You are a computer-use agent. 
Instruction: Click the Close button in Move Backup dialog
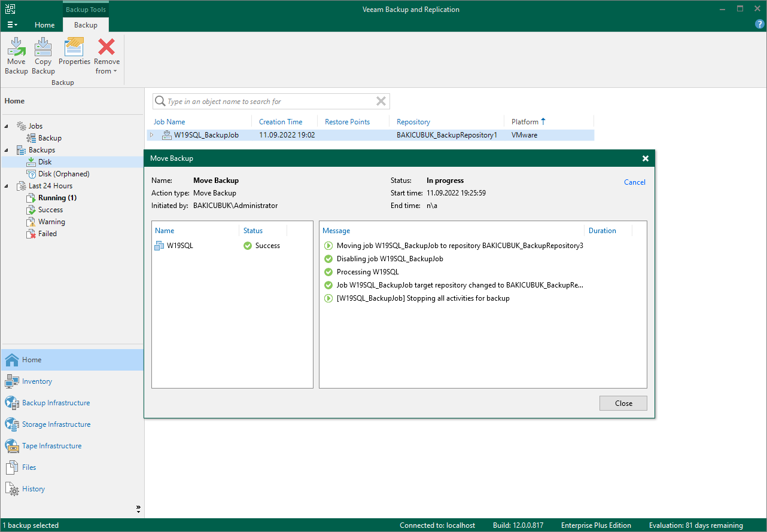coord(623,403)
